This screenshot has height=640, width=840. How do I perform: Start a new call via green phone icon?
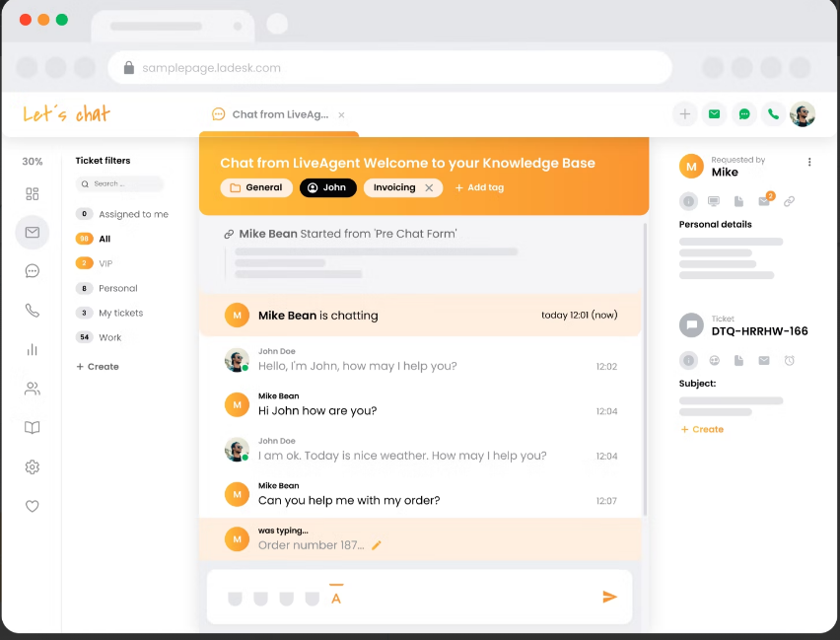[773, 114]
